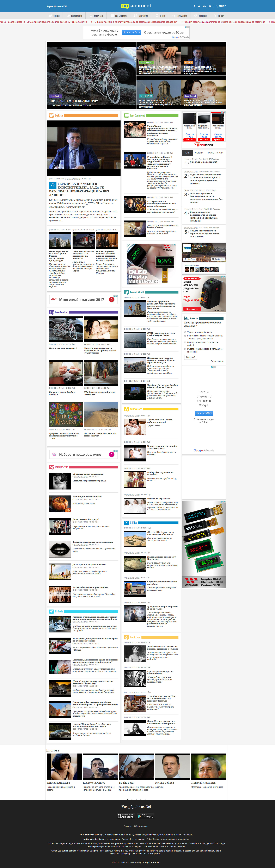Open the Google+ icon in the header

point(204,6)
